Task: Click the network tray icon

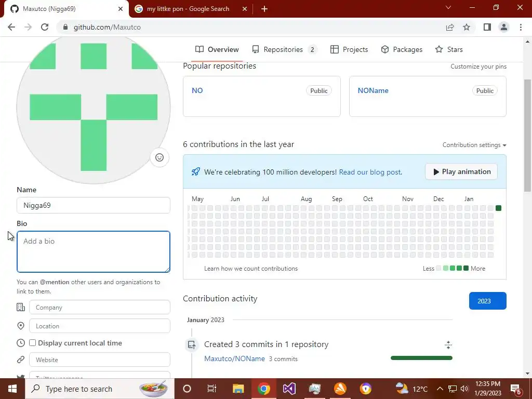Action: coord(453,389)
